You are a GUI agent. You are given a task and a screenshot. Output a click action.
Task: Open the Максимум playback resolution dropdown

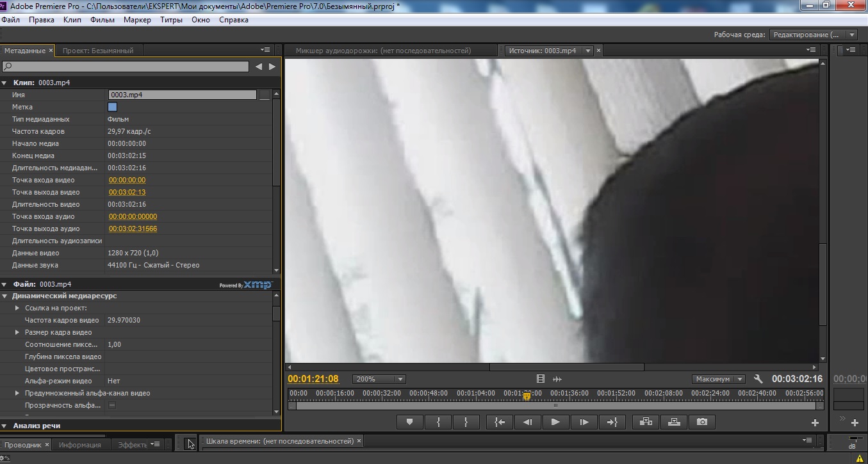tap(719, 379)
